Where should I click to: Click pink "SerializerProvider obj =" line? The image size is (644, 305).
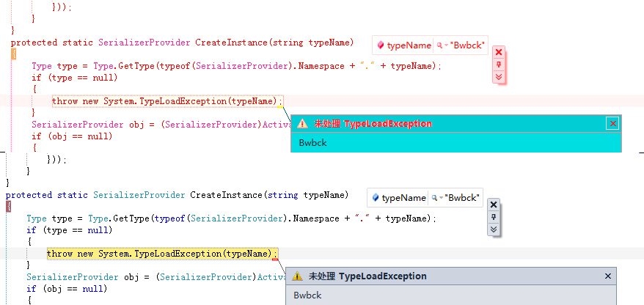[161, 125]
